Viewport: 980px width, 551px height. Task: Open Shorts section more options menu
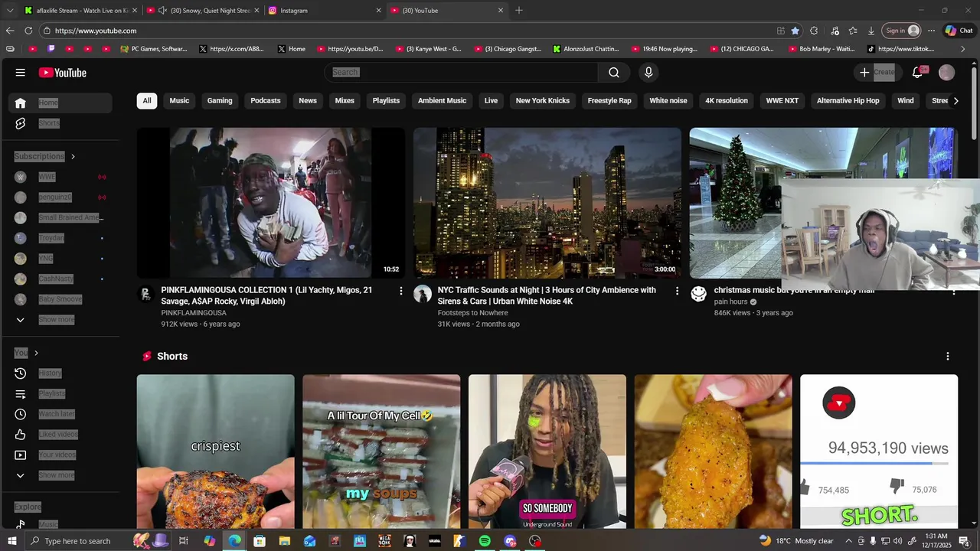click(948, 357)
